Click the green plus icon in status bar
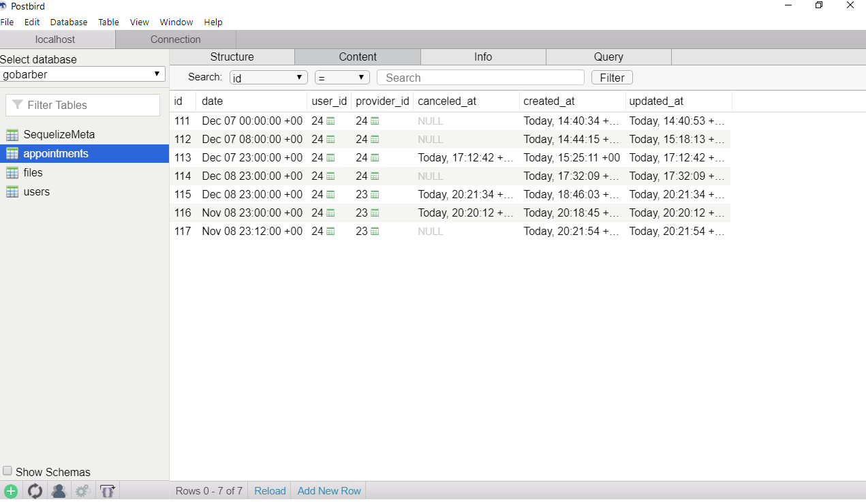This screenshot has width=866, height=504. click(x=11, y=490)
